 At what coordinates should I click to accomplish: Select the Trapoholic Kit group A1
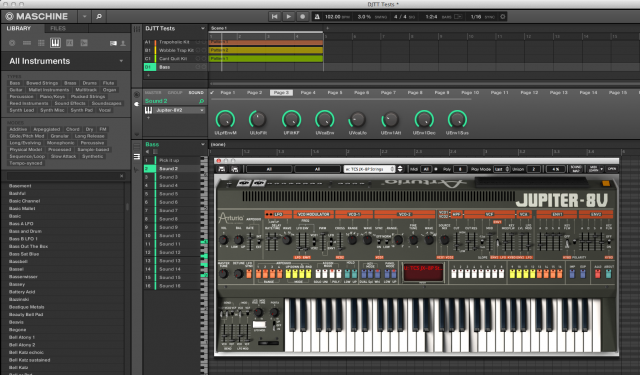pyautogui.click(x=175, y=42)
